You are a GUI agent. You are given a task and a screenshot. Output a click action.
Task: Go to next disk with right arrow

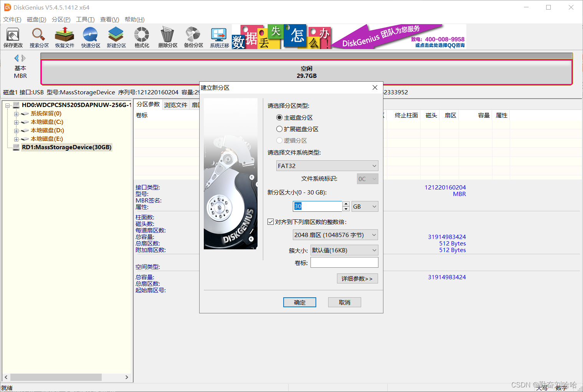pos(23,58)
